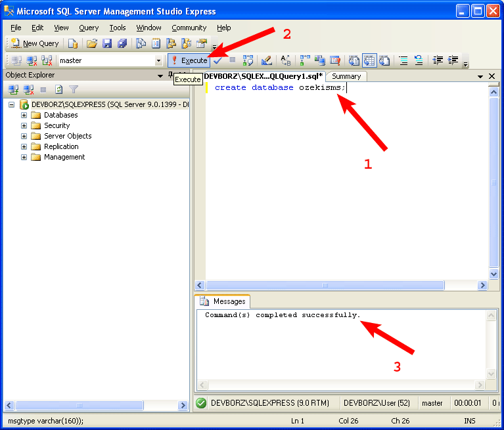The height and width of the screenshot is (430, 504).
Task: Expand the Databases folder
Action: coord(24,115)
